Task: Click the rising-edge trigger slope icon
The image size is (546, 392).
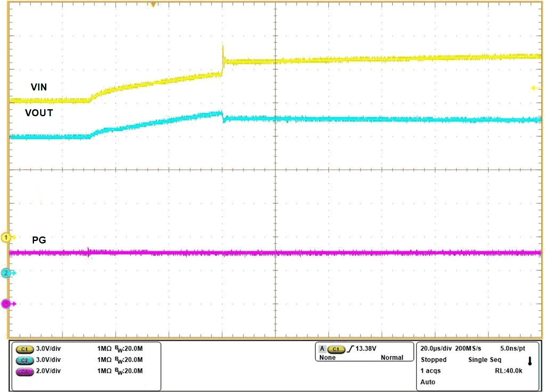Action: coord(351,349)
